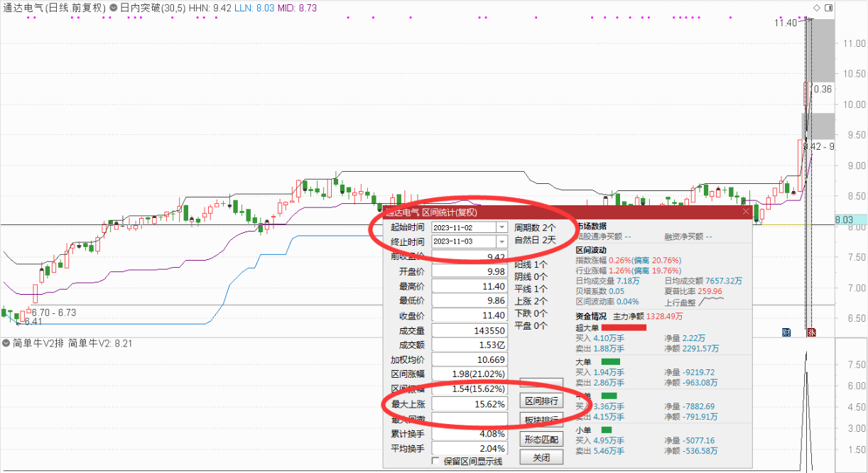Click the 板块排行 button
The height and width of the screenshot is (473, 868).
[x=541, y=420]
